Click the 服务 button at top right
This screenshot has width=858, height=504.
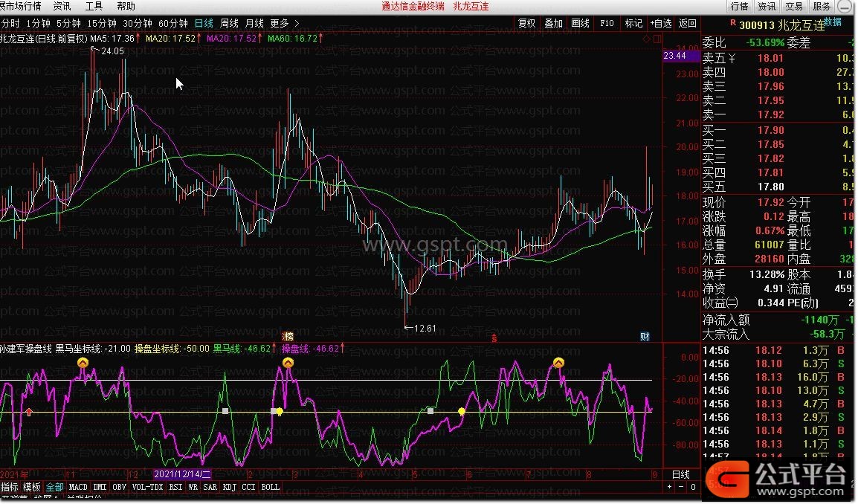click(822, 6)
